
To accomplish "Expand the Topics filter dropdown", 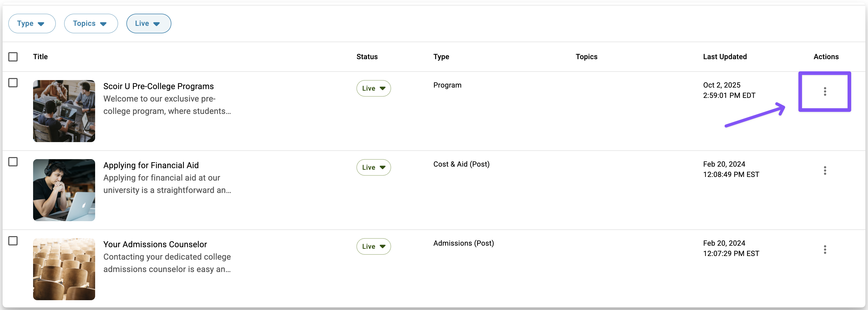I will coord(91,24).
